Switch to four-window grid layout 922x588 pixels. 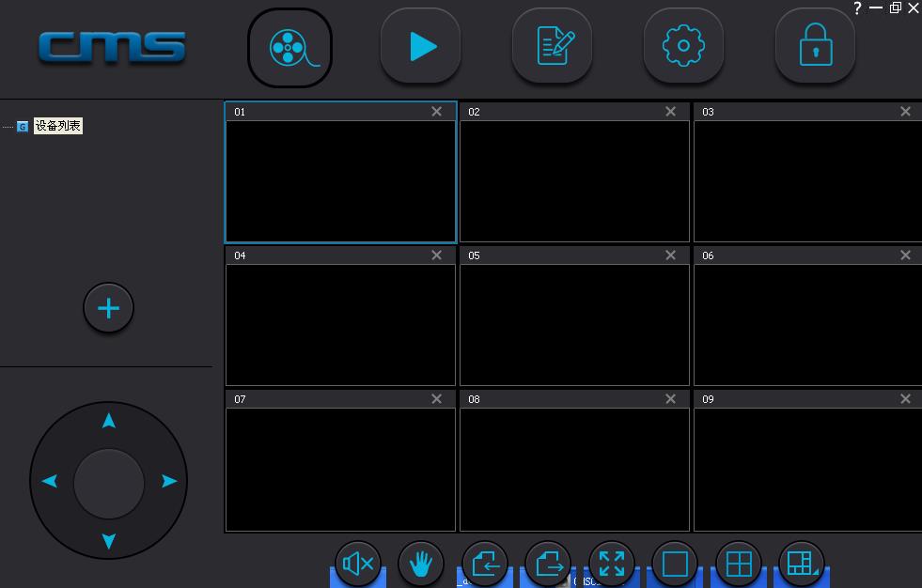pos(739,564)
